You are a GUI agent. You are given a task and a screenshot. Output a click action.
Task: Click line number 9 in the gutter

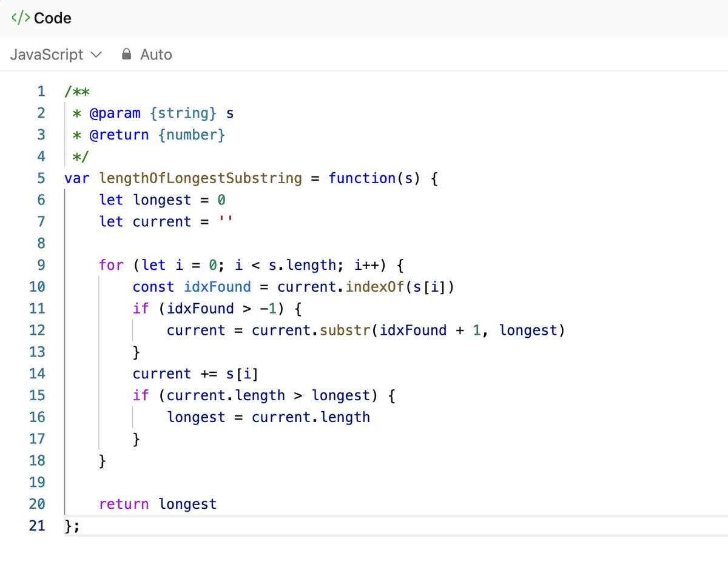click(41, 265)
